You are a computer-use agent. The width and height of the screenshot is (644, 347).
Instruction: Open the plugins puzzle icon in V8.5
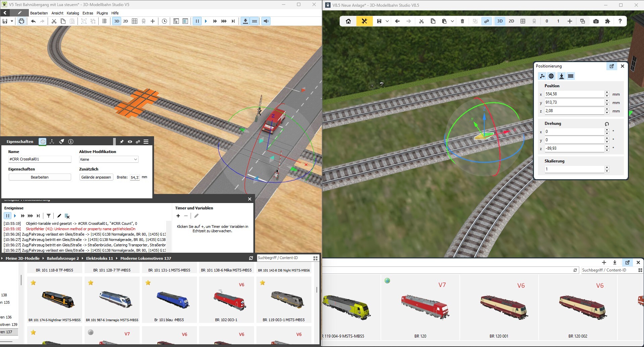(607, 21)
